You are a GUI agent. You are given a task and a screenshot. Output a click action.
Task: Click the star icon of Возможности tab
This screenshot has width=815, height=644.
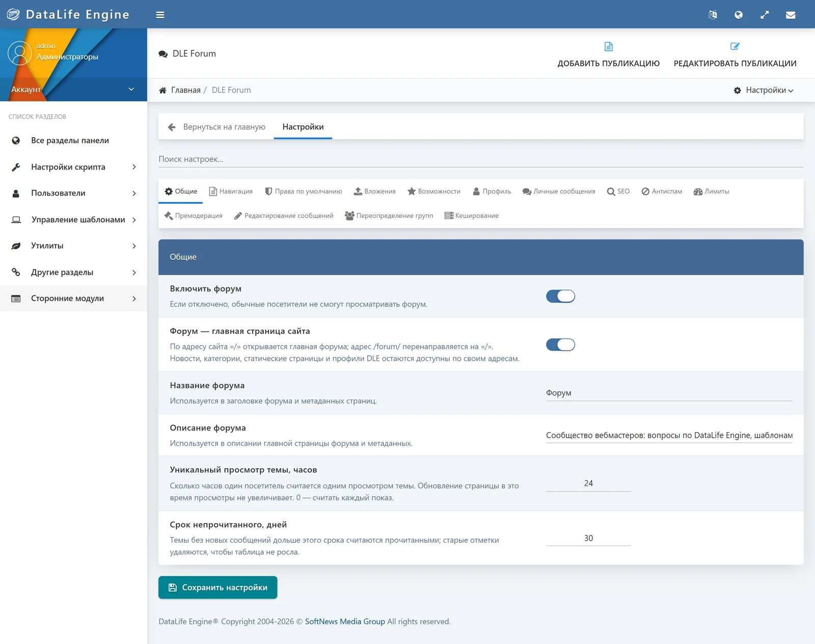412,191
